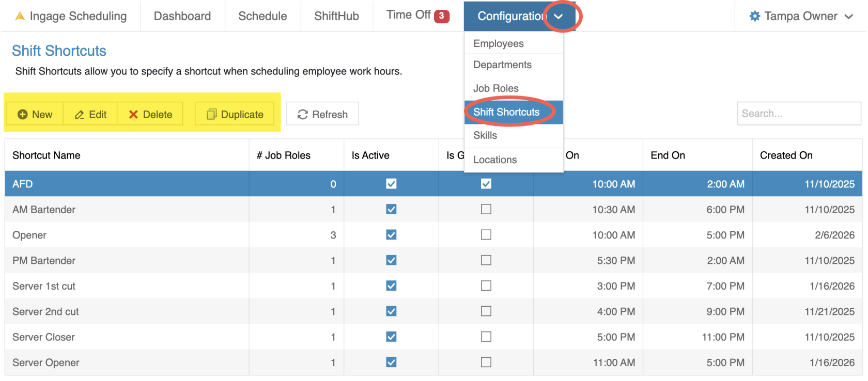Go to the Dashboard tab

[x=182, y=16]
